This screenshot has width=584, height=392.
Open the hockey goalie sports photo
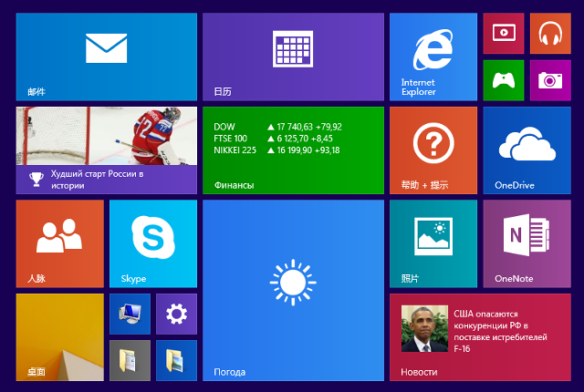(x=107, y=136)
